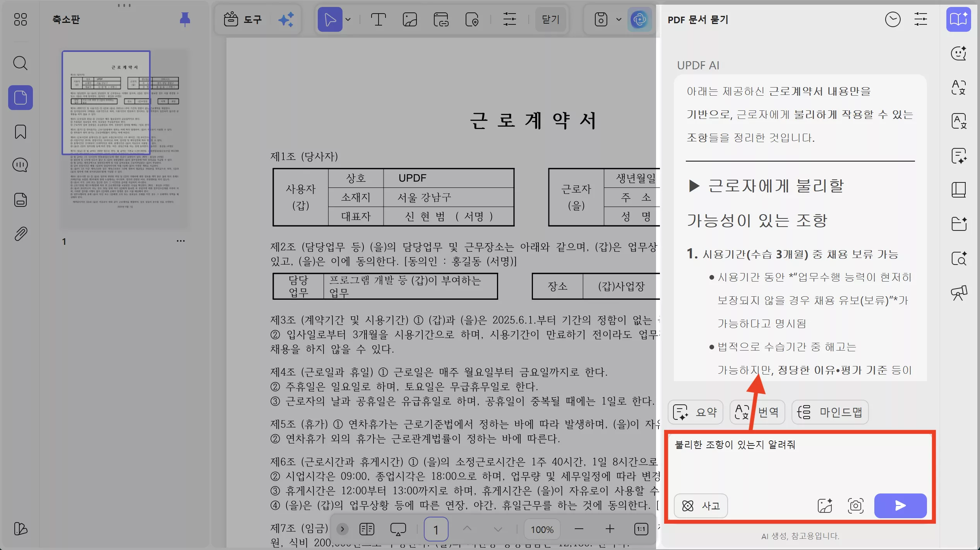The width and height of the screenshot is (980, 550).
Task: Click 닫기 to close editing mode
Action: tap(550, 19)
